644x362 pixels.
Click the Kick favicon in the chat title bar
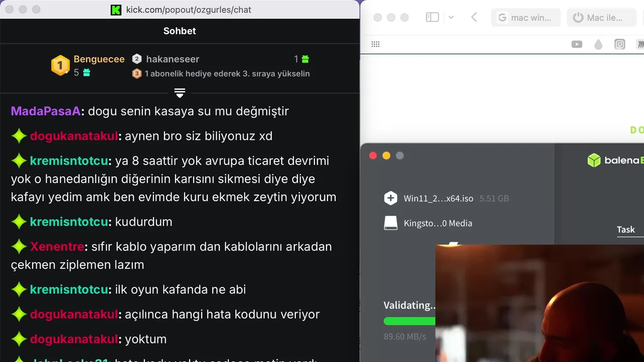(116, 10)
